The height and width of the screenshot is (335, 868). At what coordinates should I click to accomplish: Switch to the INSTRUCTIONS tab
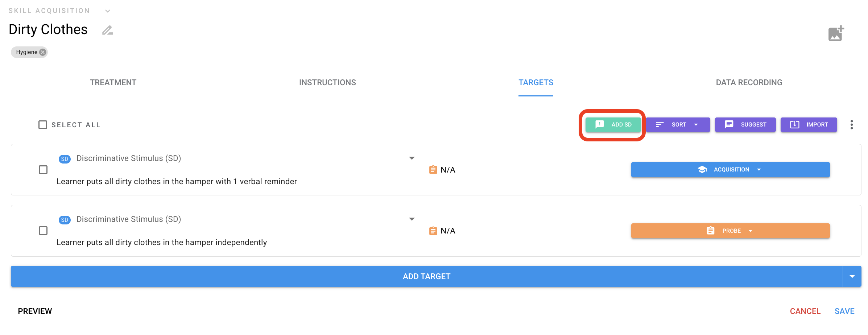pos(327,83)
